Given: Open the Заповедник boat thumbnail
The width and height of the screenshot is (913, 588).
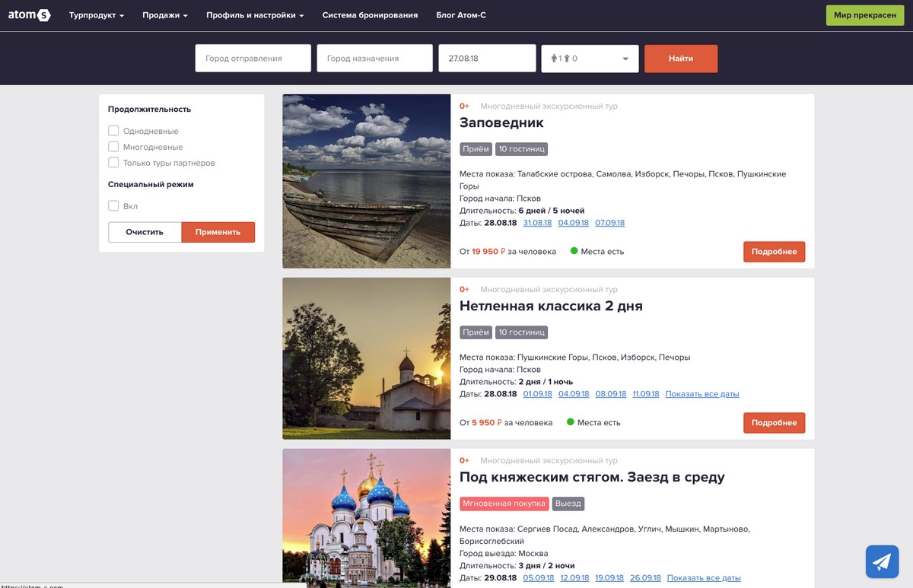Looking at the screenshot, I should pos(367,181).
